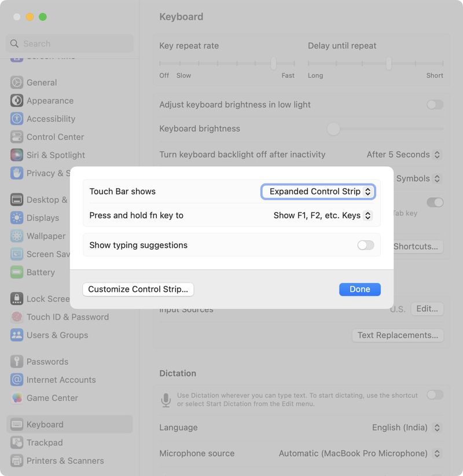Click the Wallpaper flower icon
The width and height of the screenshot is (463, 476).
(x=17, y=236)
